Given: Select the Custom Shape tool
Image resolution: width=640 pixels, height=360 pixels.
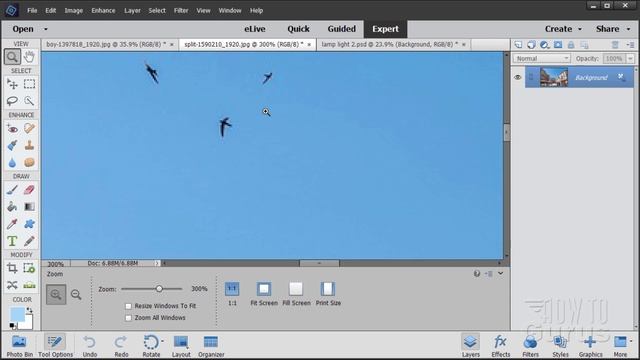Looking at the screenshot, I should click(29, 224).
